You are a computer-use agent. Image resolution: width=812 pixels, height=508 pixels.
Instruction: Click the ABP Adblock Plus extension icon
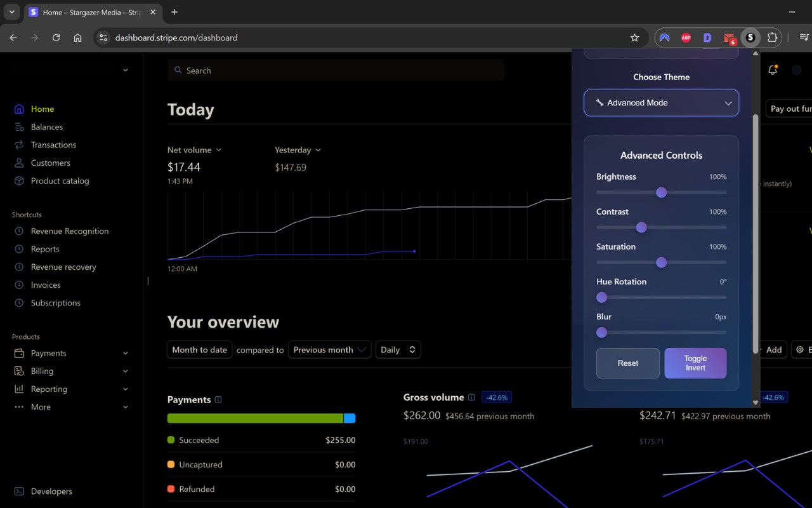point(686,37)
